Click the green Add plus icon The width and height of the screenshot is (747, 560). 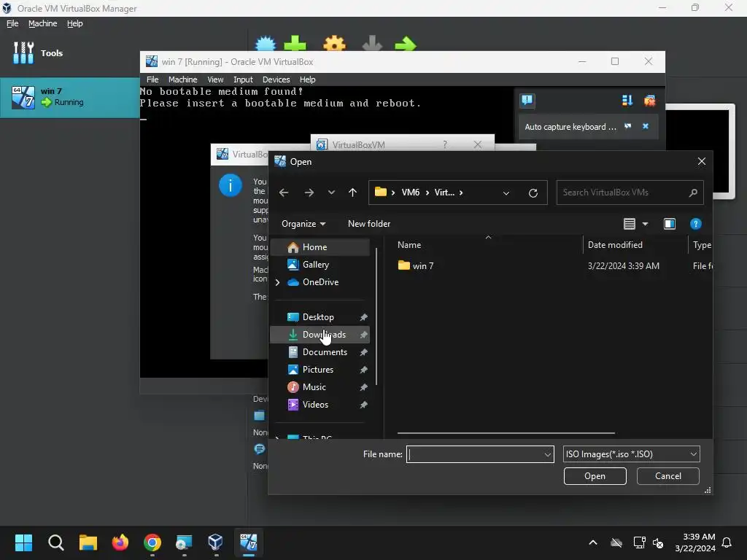coord(295,44)
